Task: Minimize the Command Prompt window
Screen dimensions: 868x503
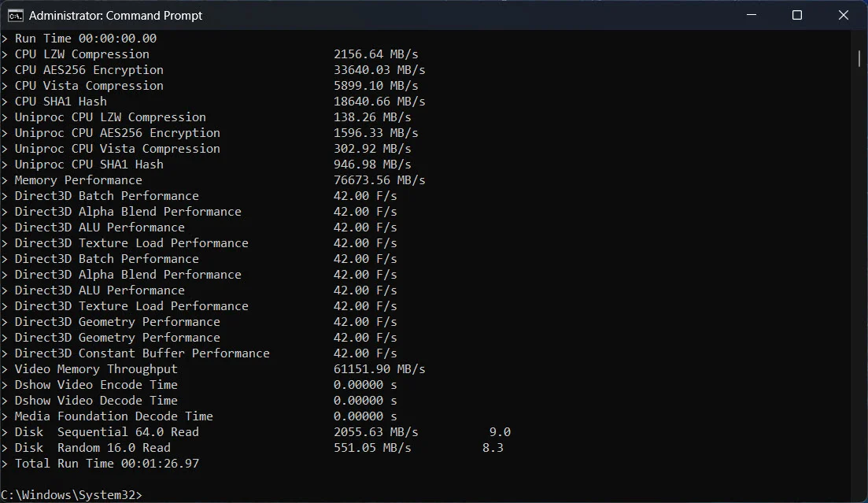Action: (x=752, y=15)
